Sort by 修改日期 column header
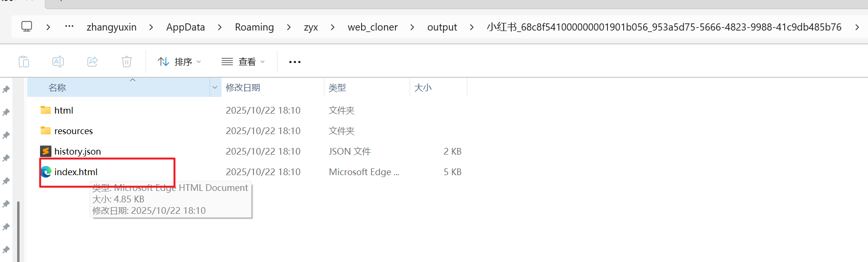Viewport: 868px width, 262px height. coord(243,87)
